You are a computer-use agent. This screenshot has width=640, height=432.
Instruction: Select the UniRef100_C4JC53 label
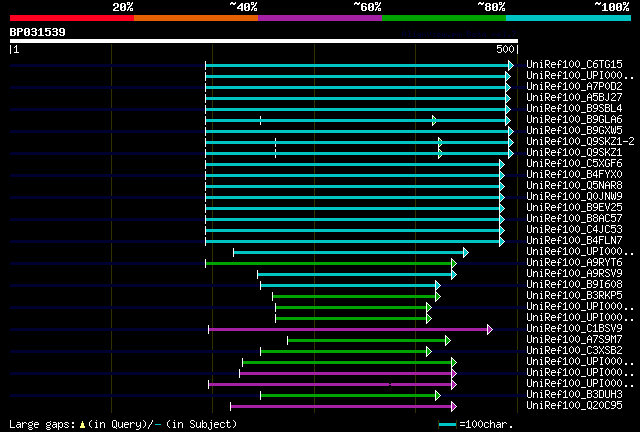(574, 229)
